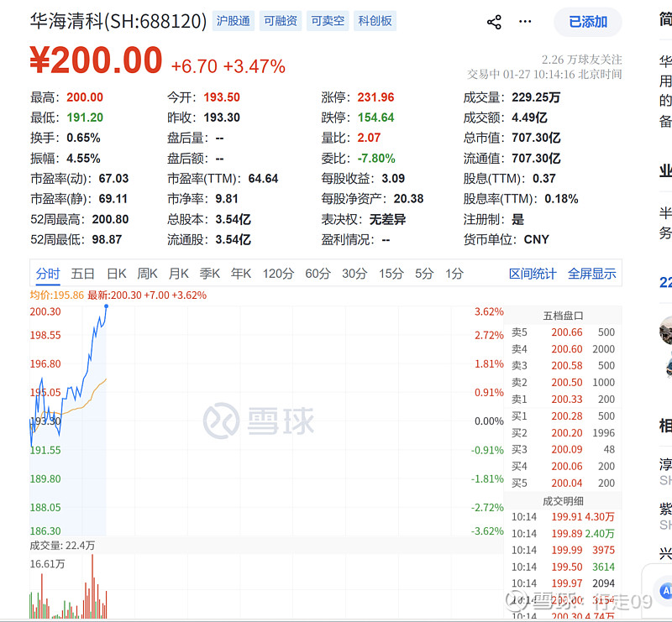Click 全屏显示 link
The image size is (672, 622).
591,274
